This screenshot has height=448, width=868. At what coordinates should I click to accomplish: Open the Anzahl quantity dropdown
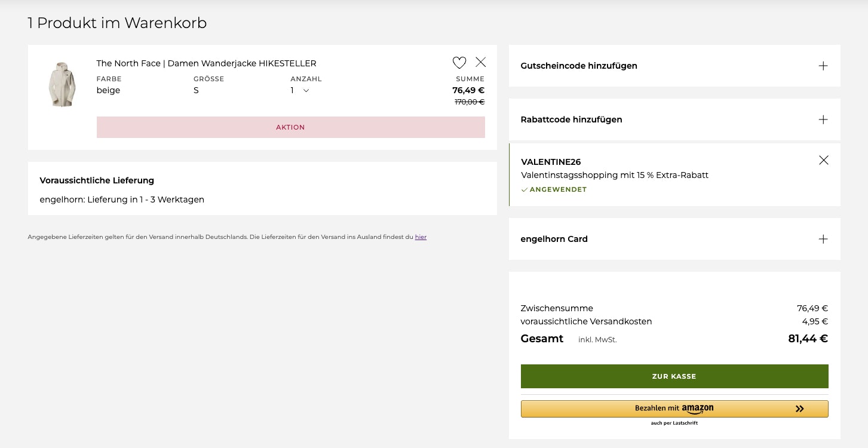tap(300, 91)
